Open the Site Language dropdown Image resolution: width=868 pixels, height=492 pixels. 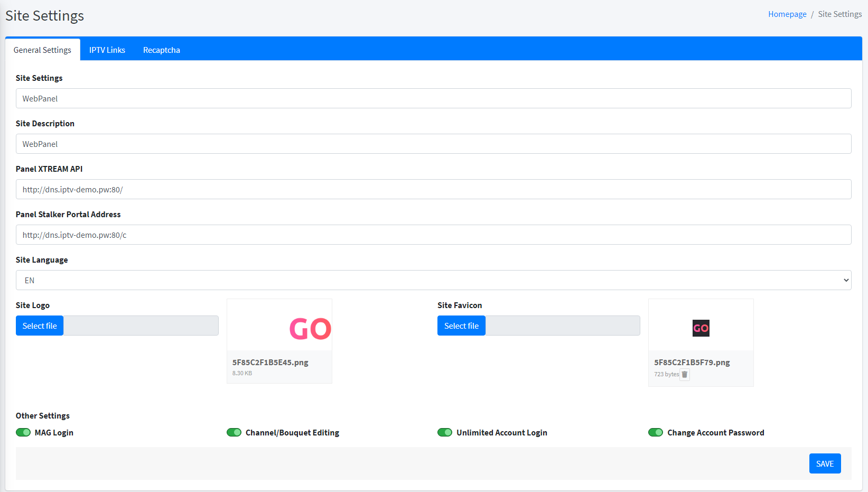pyautogui.click(x=433, y=280)
